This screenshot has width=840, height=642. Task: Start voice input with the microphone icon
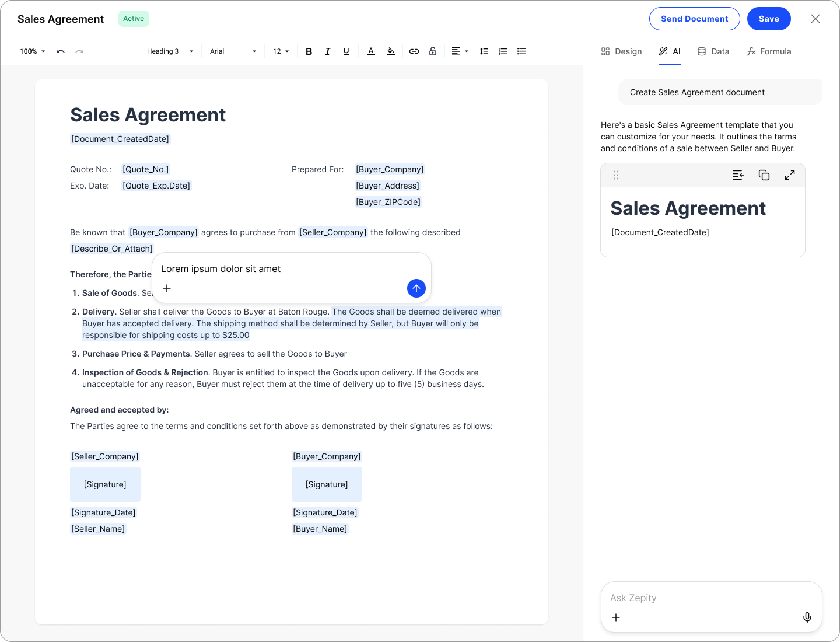807,617
